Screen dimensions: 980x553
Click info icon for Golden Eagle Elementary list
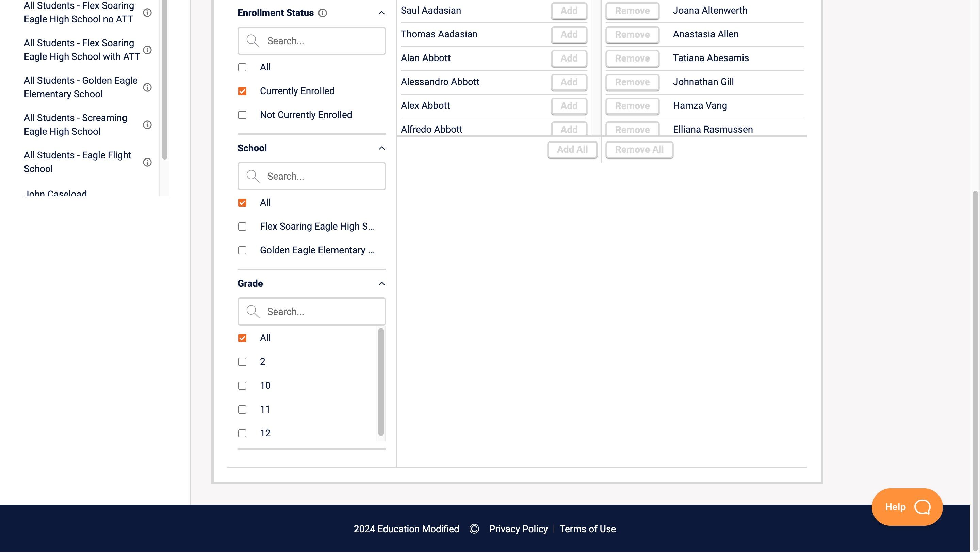pyautogui.click(x=147, y=87)
